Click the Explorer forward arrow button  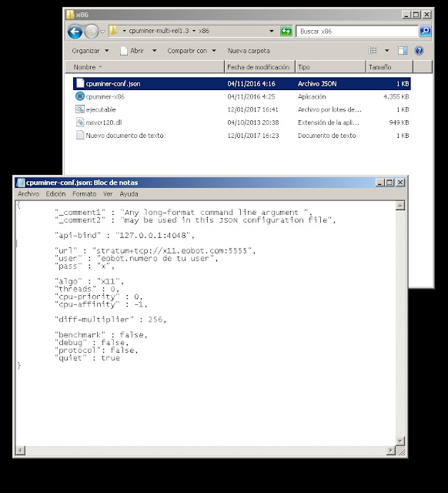[92, 32]
